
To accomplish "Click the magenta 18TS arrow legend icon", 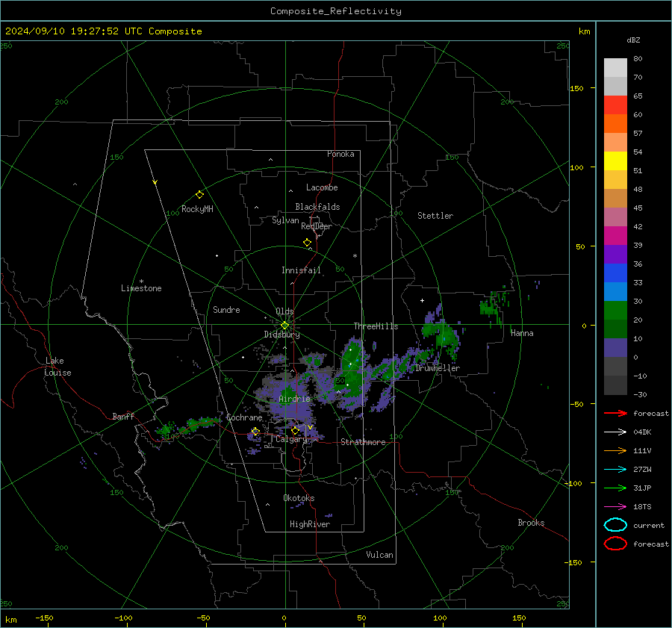I will click(x=615, y=507).
